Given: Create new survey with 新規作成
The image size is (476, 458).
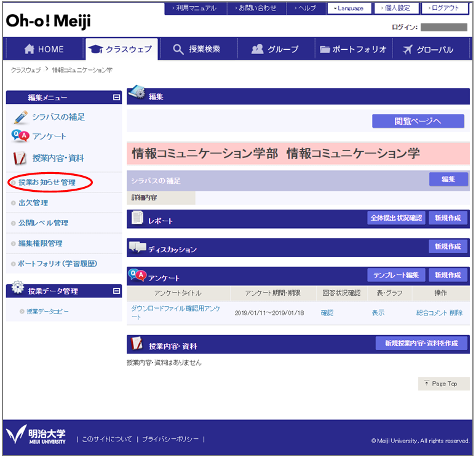Looking at the screenshot, I should coord(448,275).
